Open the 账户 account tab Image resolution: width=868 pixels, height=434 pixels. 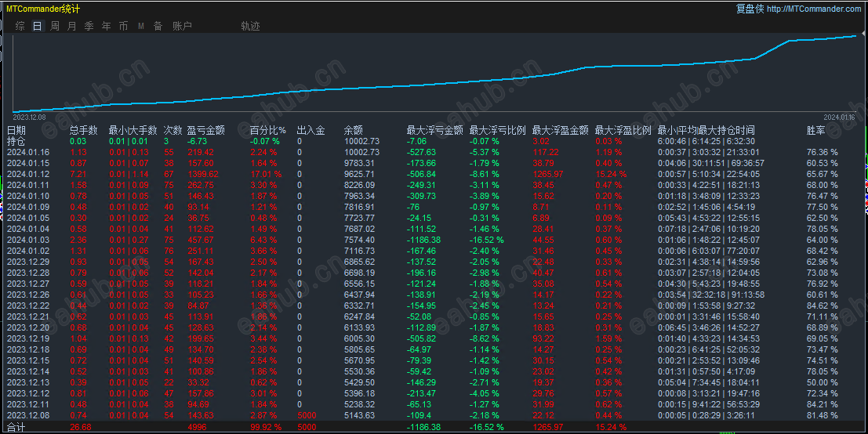(x=182, y=26)
